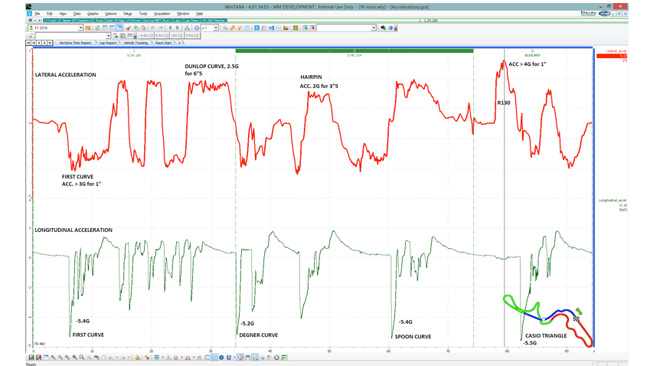Click the orange bar chart toolbar icon
The image size is (650, 366).
pos(286,28)
